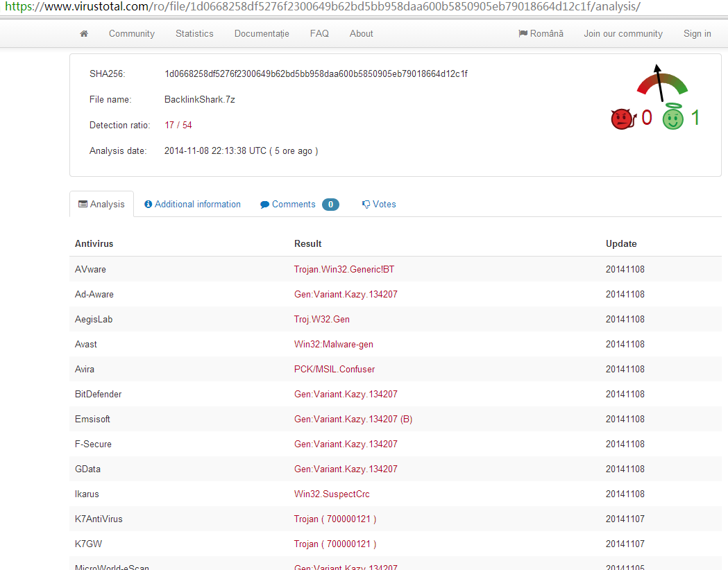This screenshot has width=728, height=570.
Task: Click the F-Secure antivirus row name
Action: pyautogui.click(x=93, y=444)
